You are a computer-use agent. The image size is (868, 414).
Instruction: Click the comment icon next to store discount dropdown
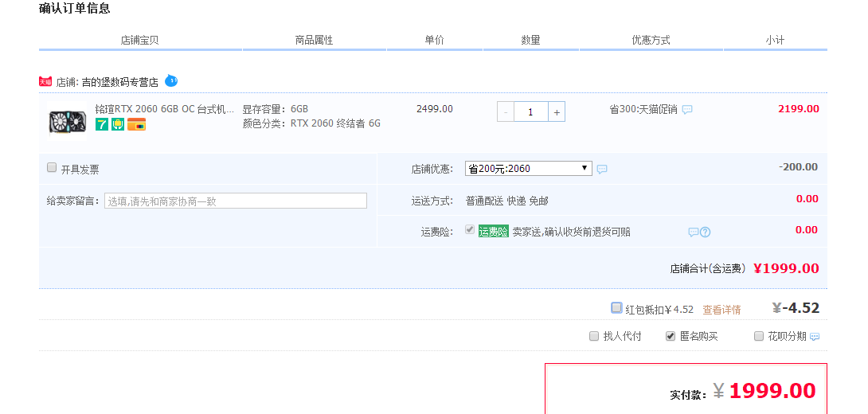point(602,169)
